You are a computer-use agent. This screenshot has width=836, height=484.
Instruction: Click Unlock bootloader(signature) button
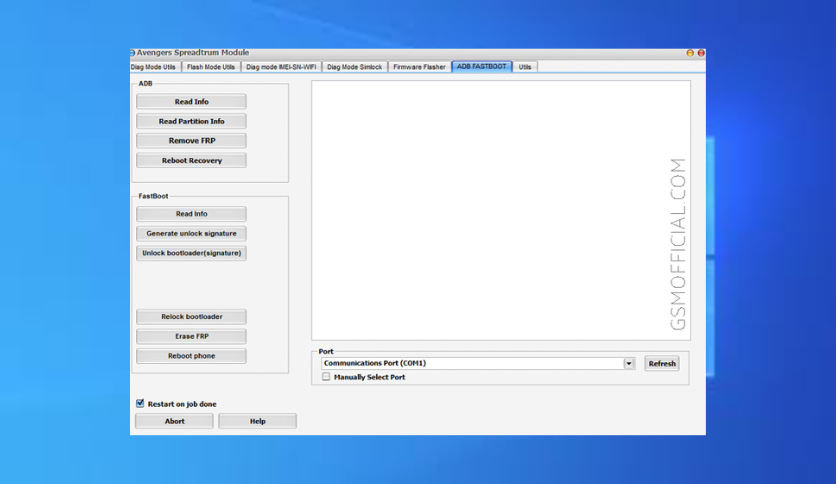point(191,253)
